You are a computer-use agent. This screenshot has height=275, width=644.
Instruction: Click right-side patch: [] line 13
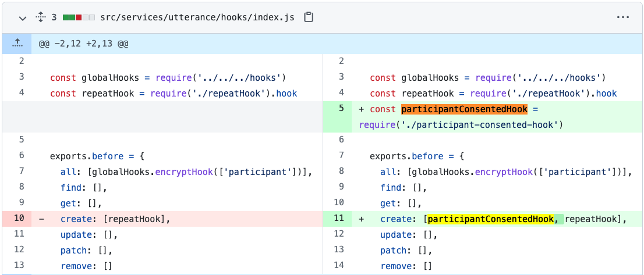pos(406,251)
